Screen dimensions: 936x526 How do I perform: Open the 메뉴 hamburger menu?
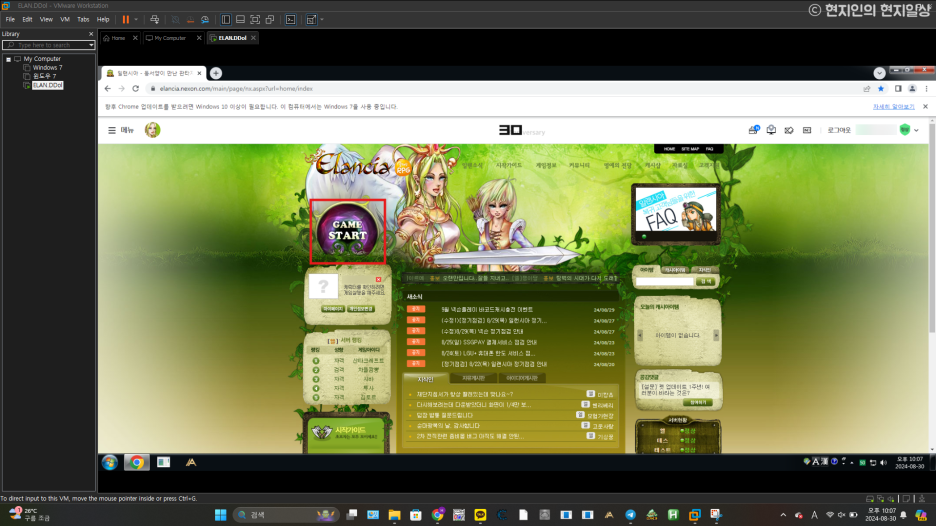(121, 130)
